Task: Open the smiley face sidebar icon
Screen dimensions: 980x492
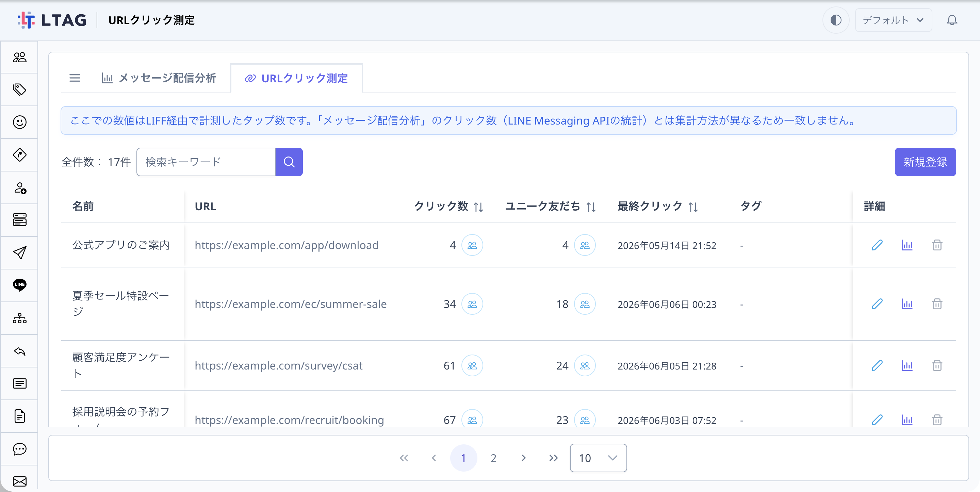Action: (x=19, y=122)
